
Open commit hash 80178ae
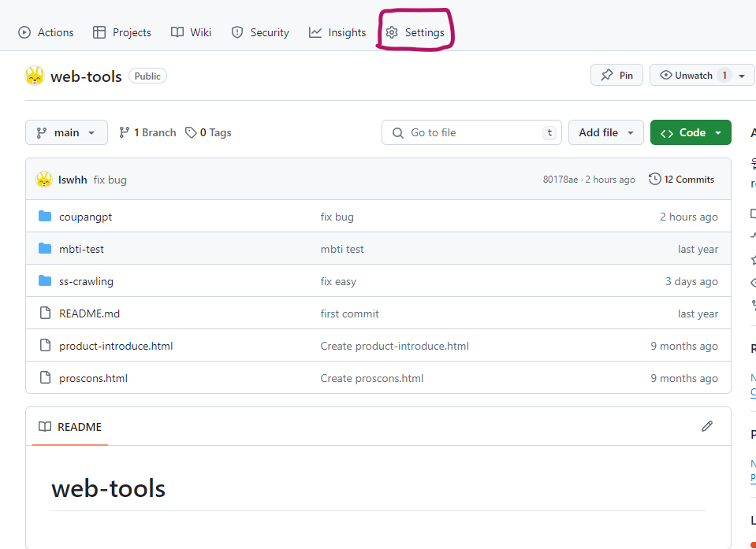560,180
